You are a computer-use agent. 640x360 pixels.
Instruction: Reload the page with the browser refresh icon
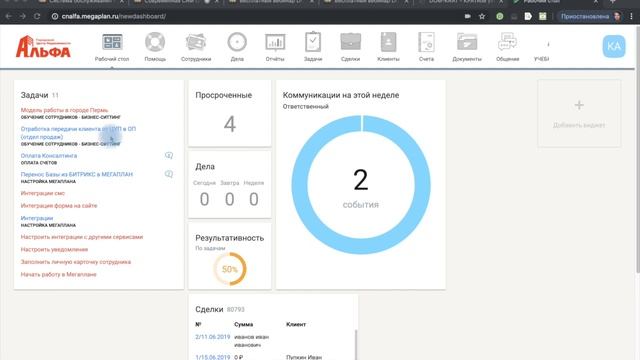tap(37, 16)
